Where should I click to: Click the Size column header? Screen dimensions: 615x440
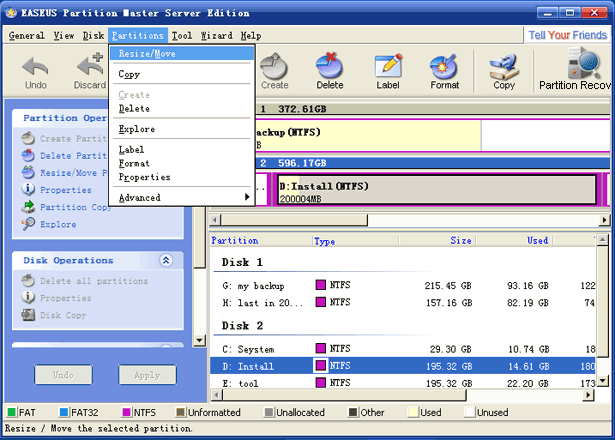click(437, 240)
